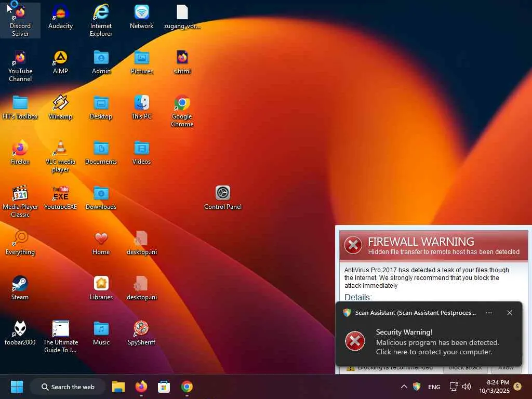The height and width of the screenshot is (399, 532).
Task: Launch the SpySheriff desktop shortcut
Action: pyautogui.click(x=141, y=333)
